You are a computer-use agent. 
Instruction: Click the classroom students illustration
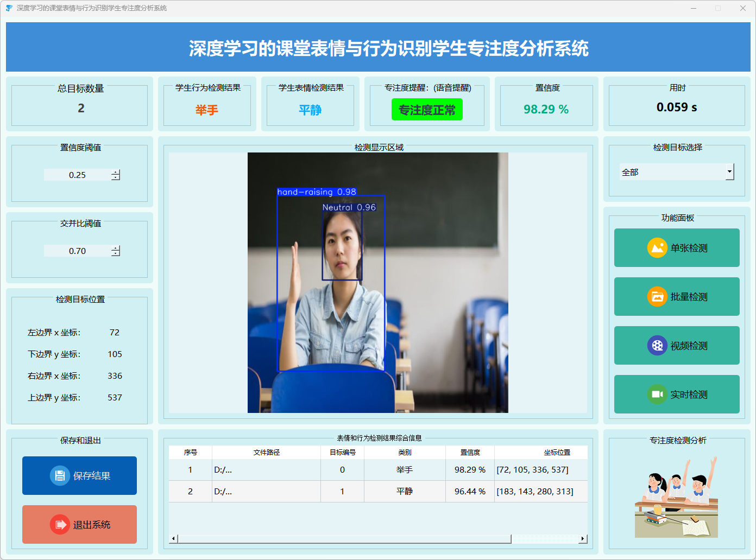[676, 498]
